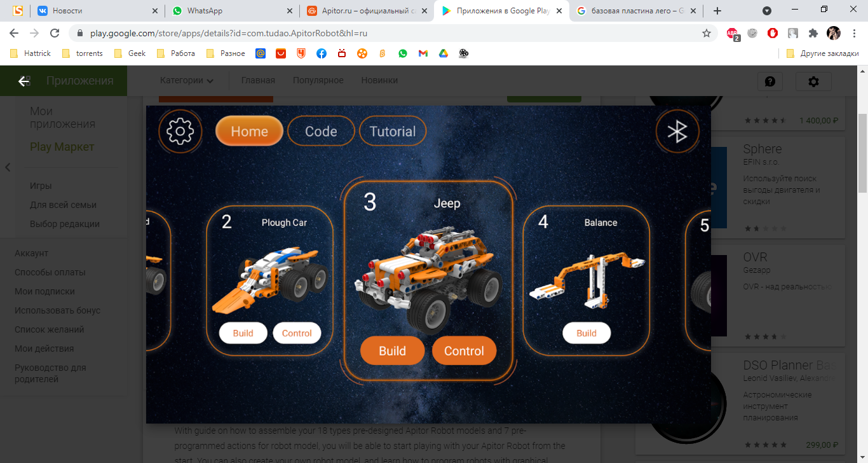Select the Home tab in app screenshot

[x=249, y=132]
